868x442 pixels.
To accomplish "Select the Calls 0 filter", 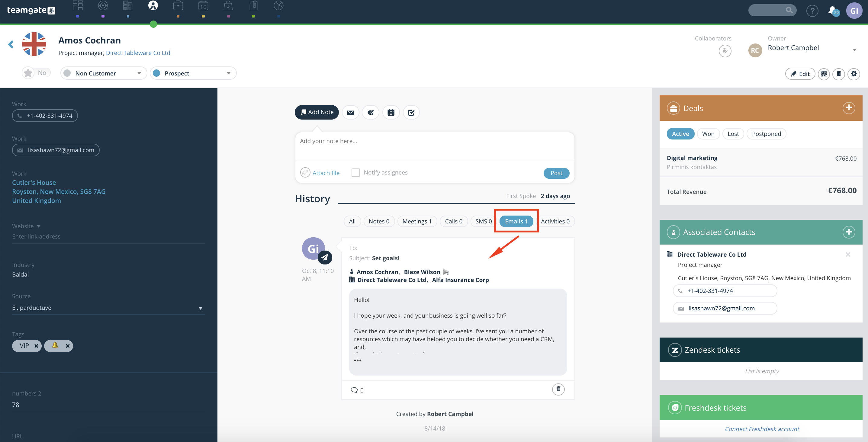I will point(454,221).
